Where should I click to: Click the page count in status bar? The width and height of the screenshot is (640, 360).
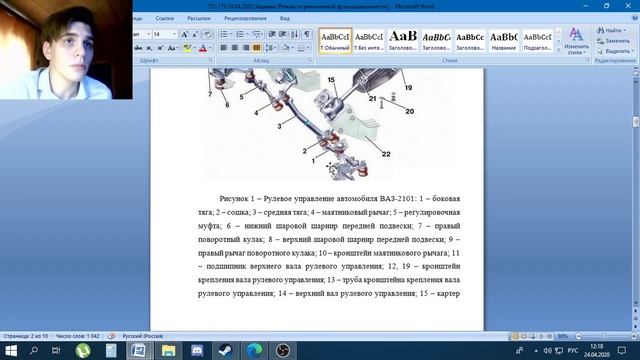tap(26, 336)
